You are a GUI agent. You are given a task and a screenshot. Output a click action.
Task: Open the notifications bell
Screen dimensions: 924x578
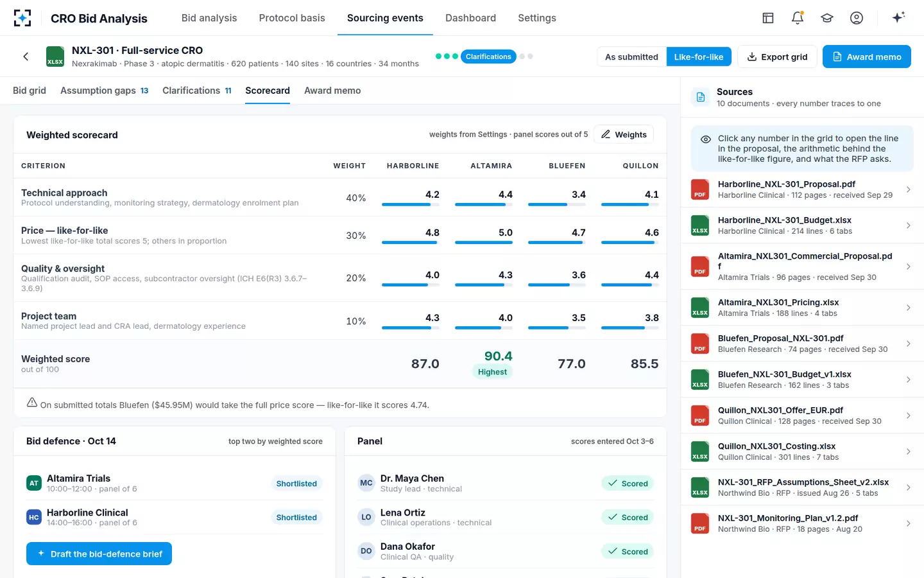[x=798, y=18]
